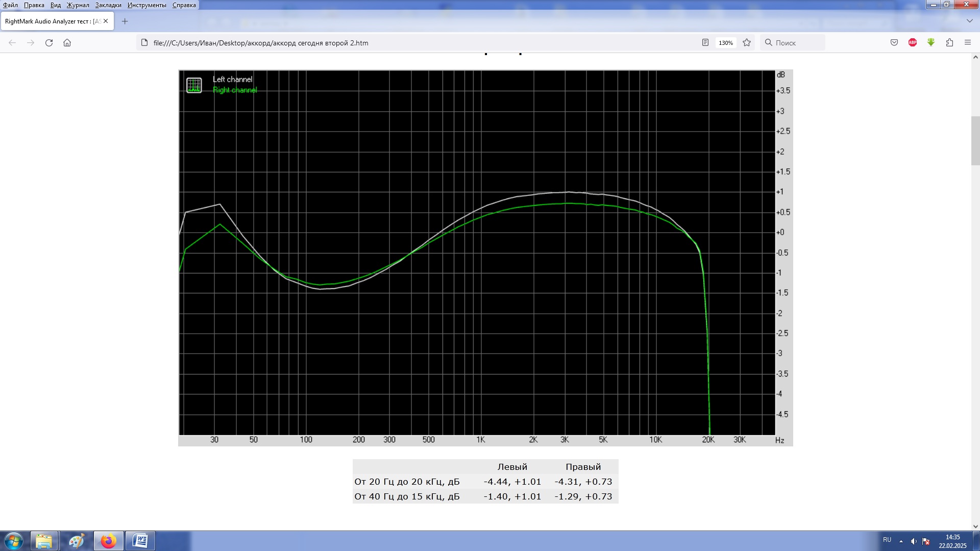Click the 130% zoom level indicator
This screenshot has height=551, width=980.
coord(725,43)
